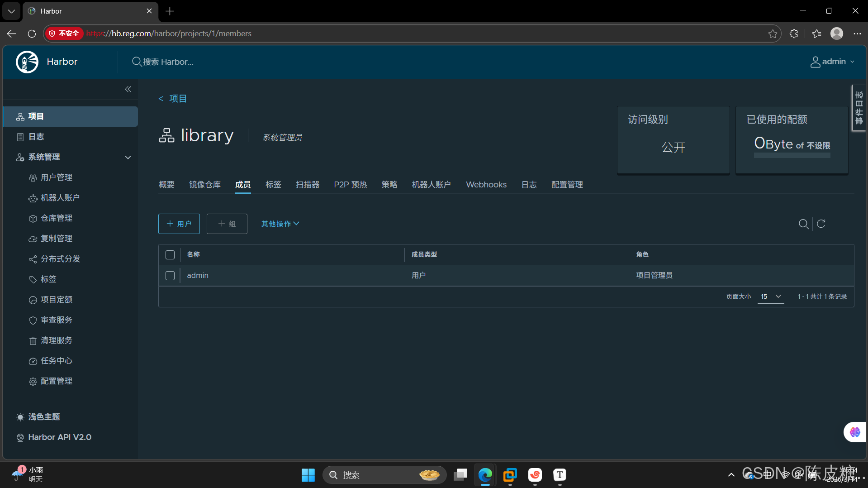Open Windows Start menu
Viewport: 868px width, 488px height.
click(x=308, y=475)
